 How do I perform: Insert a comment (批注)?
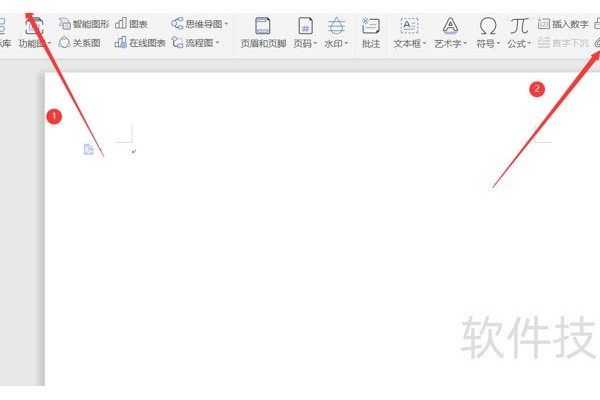point(371,33)
